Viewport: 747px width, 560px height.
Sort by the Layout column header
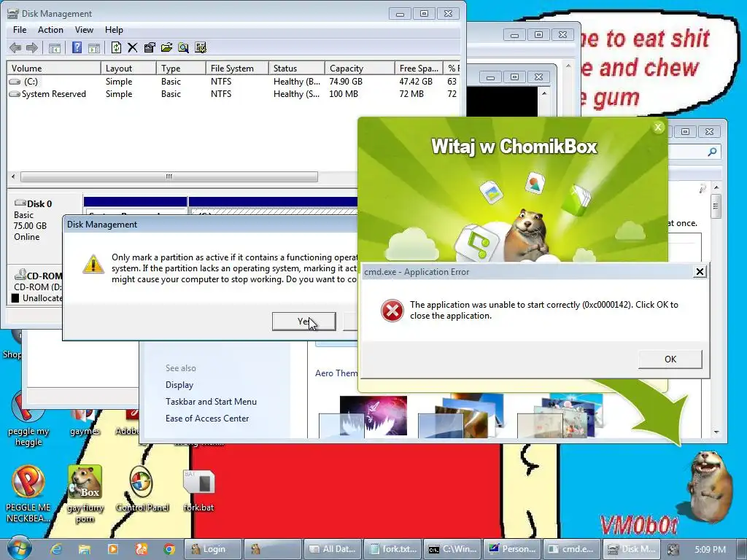(x=128, y=68)
